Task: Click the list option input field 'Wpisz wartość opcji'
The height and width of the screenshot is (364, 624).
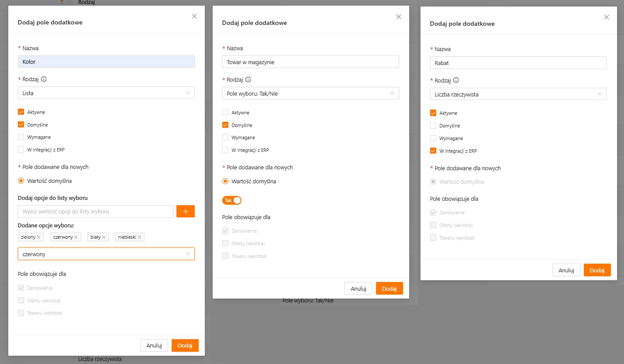Action: click(x=96, y=211)
